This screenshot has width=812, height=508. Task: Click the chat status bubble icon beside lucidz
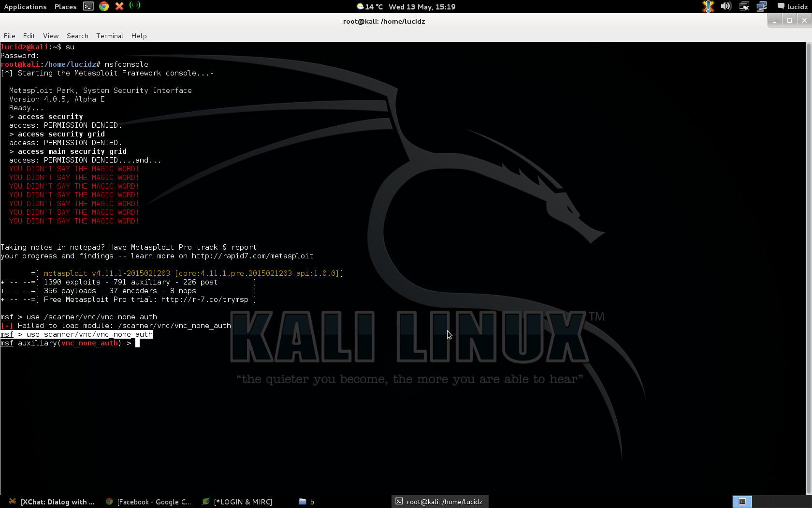781,6
